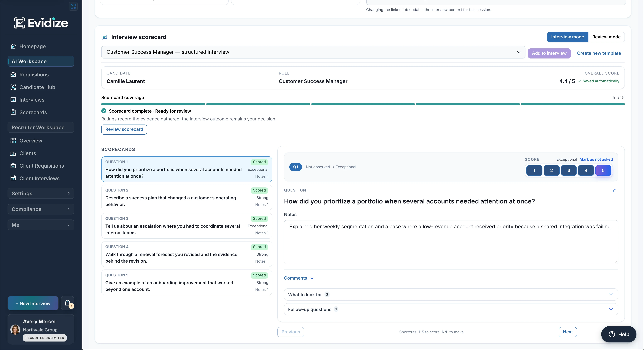Select Question 3 escalation card
This screenshot has width=644, height=350.
coord(186,226)
